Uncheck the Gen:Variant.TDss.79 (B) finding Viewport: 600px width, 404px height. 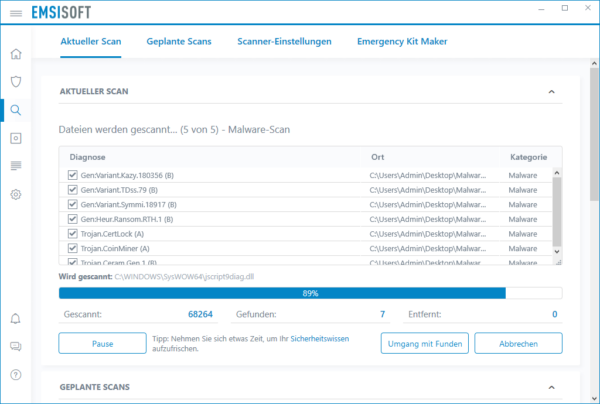click(72, 190)
